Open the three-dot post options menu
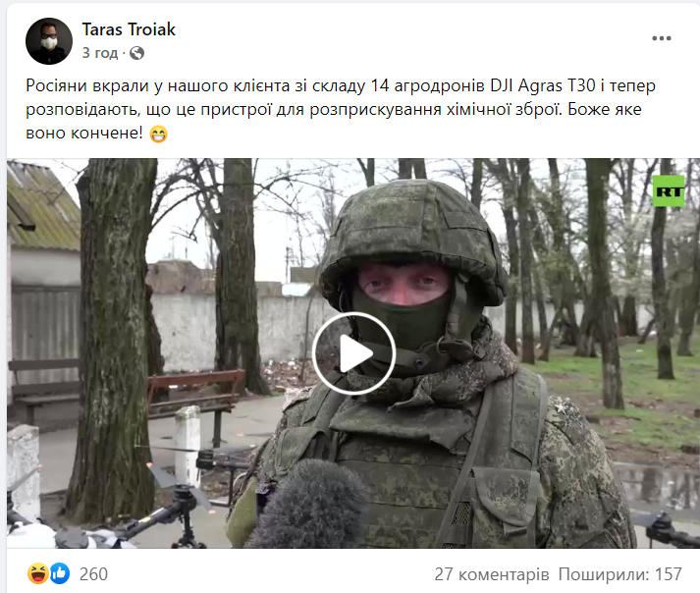 coord(661,38)
